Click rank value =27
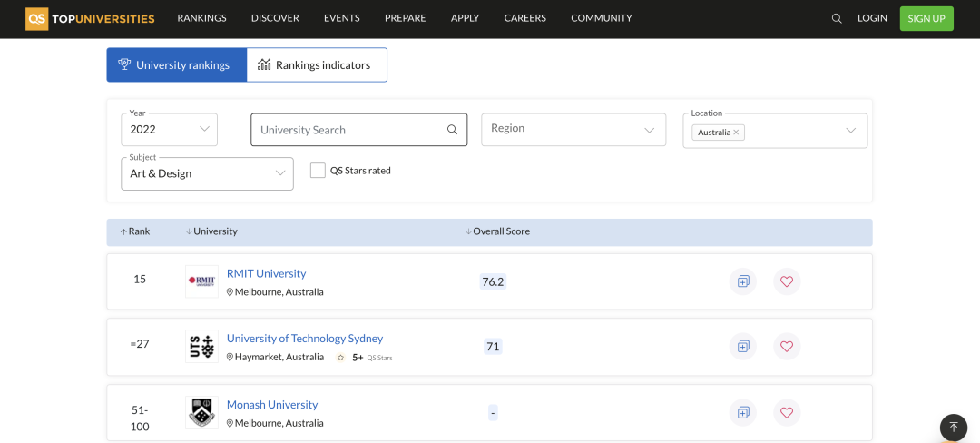Image resolution: width=980 pixels, height=443 pixels. [140, 344]
